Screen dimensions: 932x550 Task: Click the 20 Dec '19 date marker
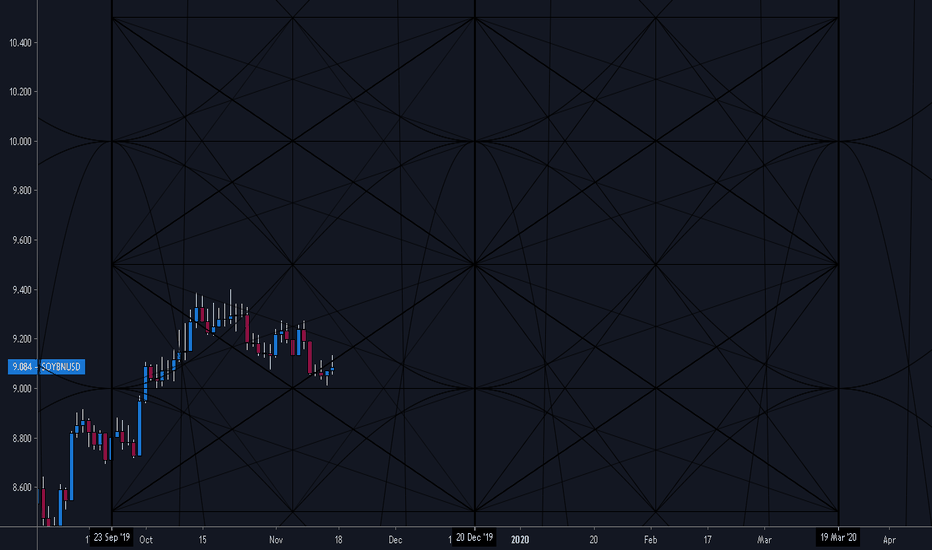(x=474, y=538)
